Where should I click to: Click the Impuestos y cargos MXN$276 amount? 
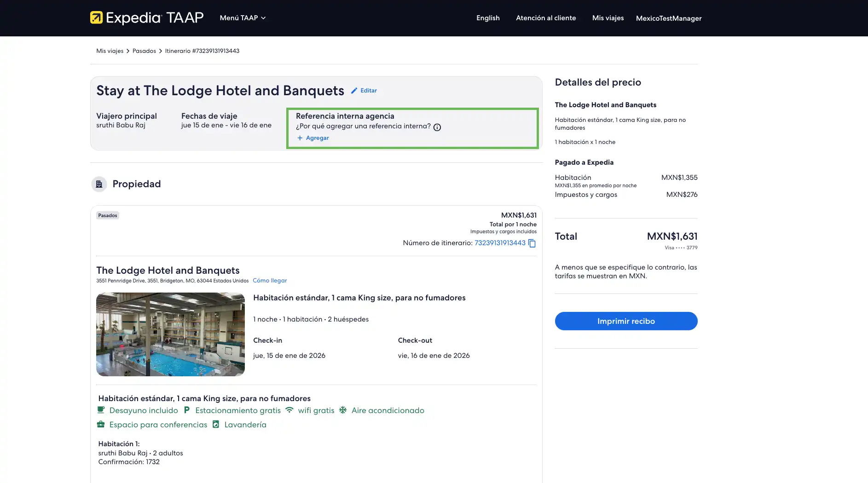click(682, 195)
